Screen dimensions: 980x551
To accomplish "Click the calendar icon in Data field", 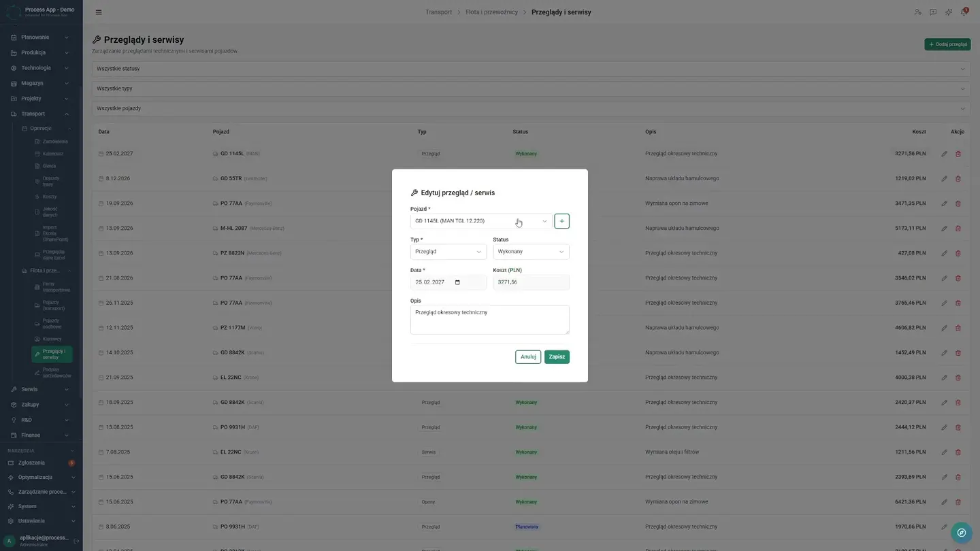I will (x=457, y=282).
